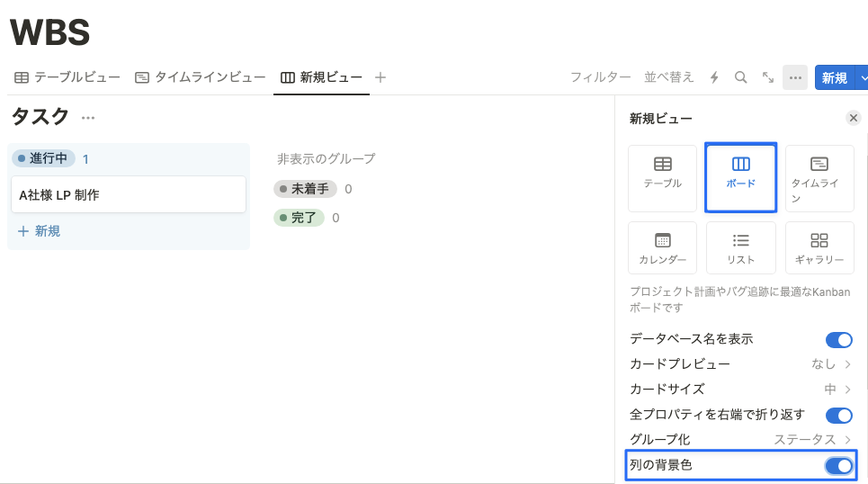
Task: Click the search magnifier icon
Action: click(x=740, y=77)
